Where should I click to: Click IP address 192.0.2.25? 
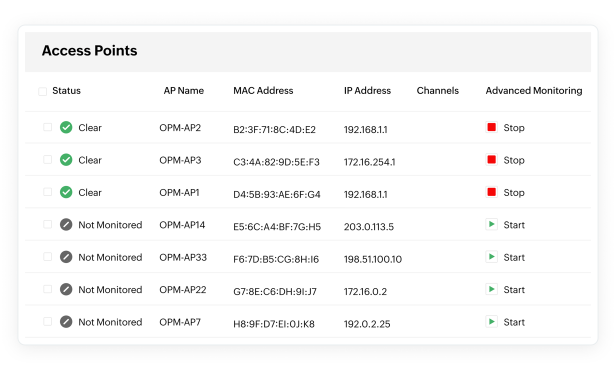click(x=367, y=324)
